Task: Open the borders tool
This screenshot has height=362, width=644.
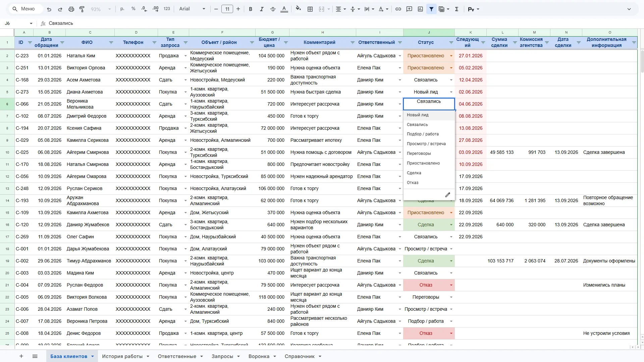Action: pos(310,9)
